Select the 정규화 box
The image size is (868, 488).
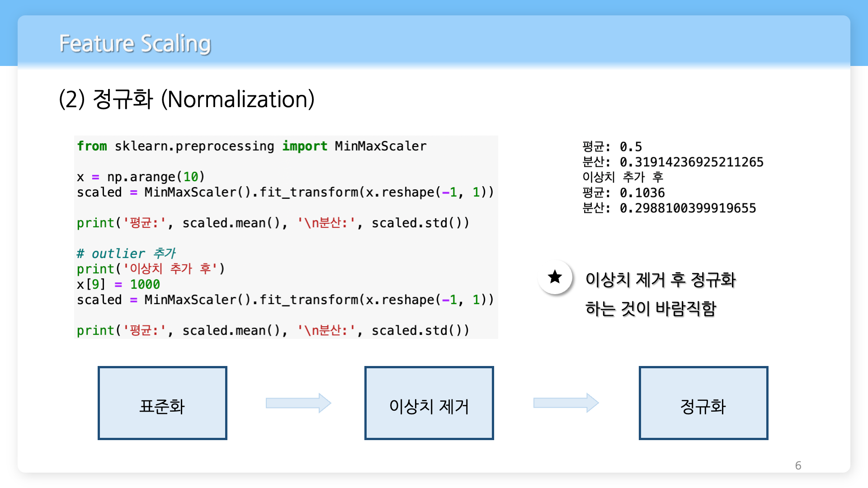point(703,403)
